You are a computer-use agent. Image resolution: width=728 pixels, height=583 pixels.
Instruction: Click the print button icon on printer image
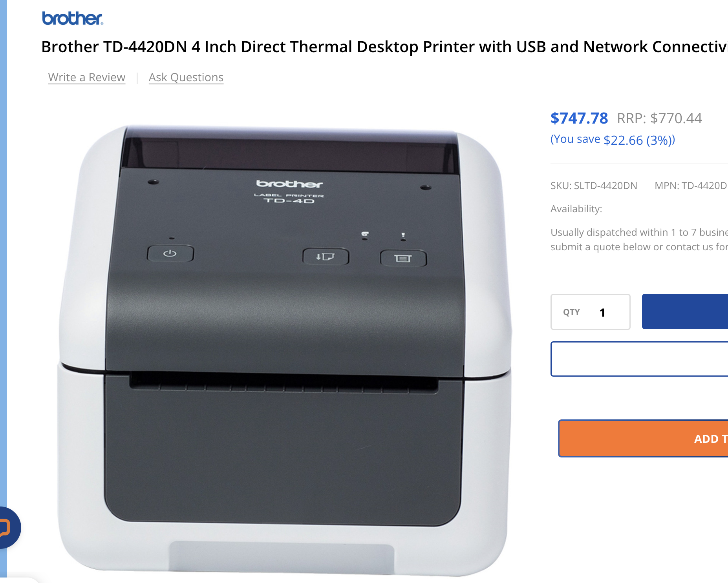point(403,258)
